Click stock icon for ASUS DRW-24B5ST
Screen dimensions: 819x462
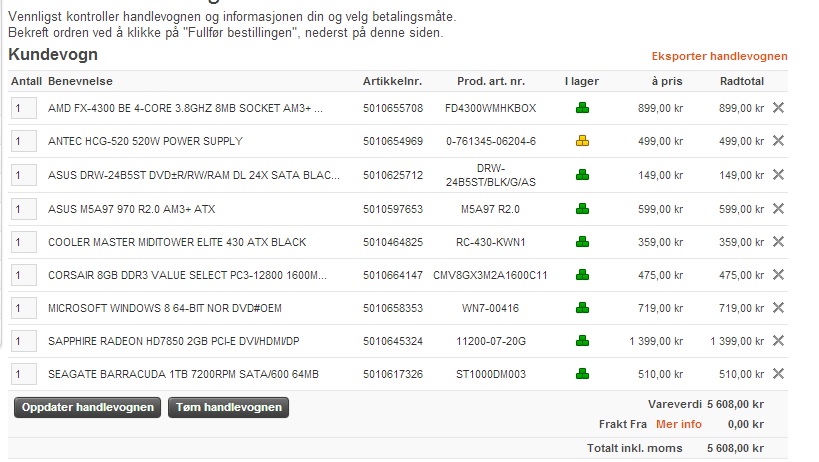click(582, 175)
